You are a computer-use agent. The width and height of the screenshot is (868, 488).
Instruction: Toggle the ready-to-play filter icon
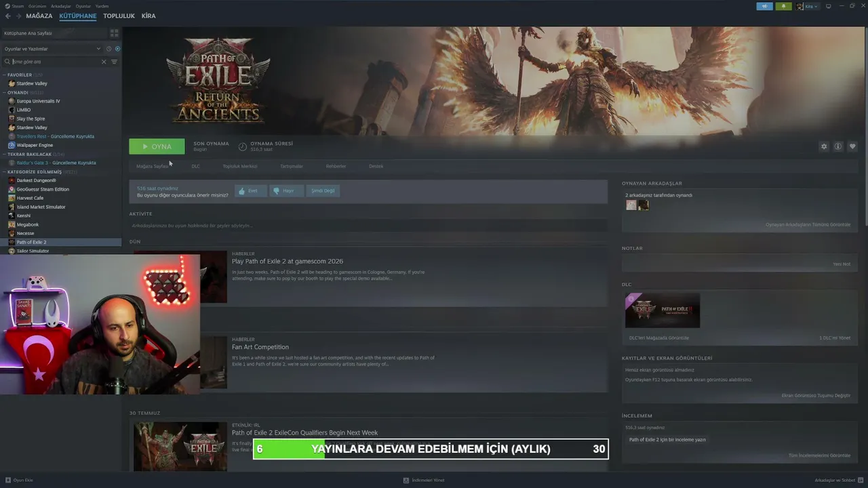pyautogui.click(x=117, y=49)
